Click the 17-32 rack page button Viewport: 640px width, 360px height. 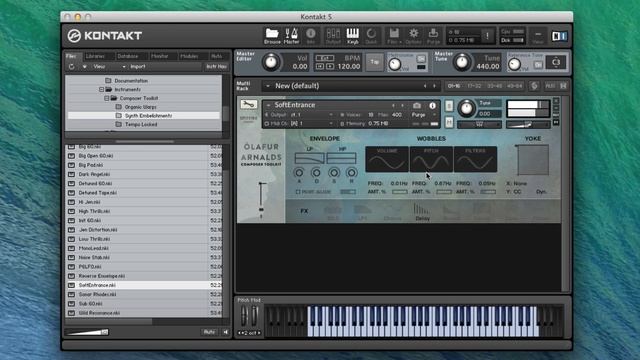point(474,86)
